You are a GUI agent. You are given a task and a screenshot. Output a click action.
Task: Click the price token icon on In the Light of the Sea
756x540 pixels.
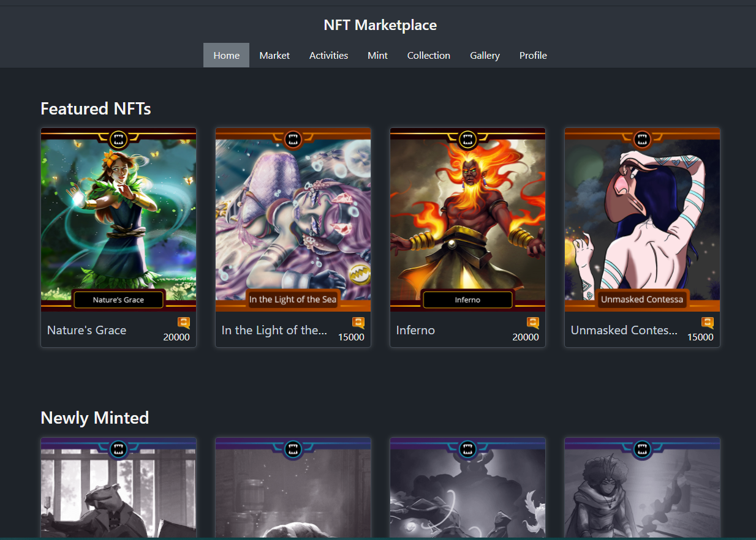click(358, 323)
